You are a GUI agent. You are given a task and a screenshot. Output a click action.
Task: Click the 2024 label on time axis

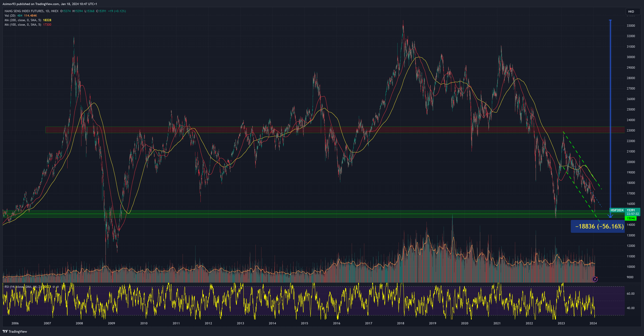point(593,323)
